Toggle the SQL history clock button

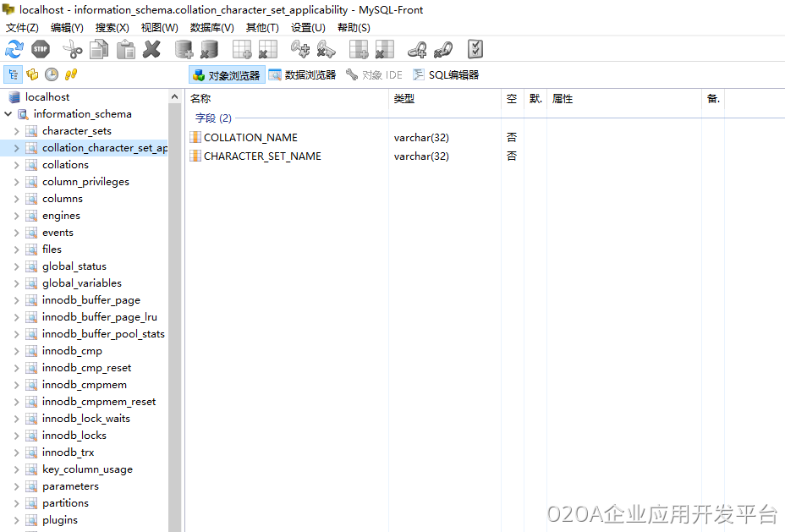pyautogui.click(x=52, y=74)
